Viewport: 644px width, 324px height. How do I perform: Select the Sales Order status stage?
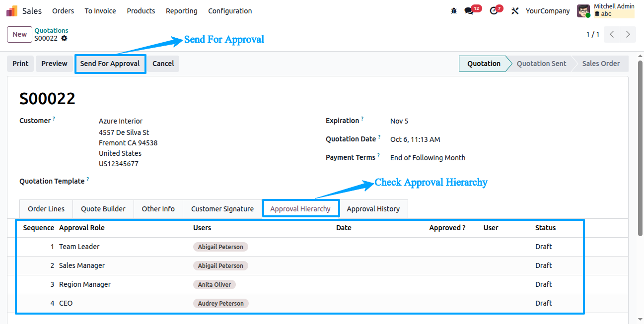click(x=601, y=64)
